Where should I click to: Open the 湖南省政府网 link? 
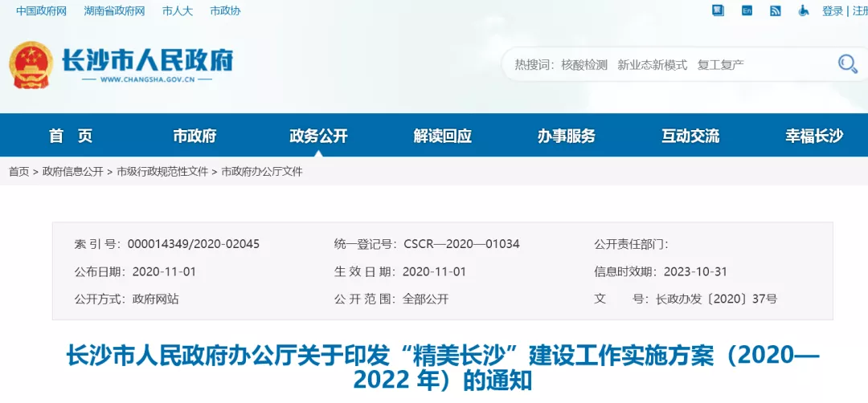click(x=114, y=10)
